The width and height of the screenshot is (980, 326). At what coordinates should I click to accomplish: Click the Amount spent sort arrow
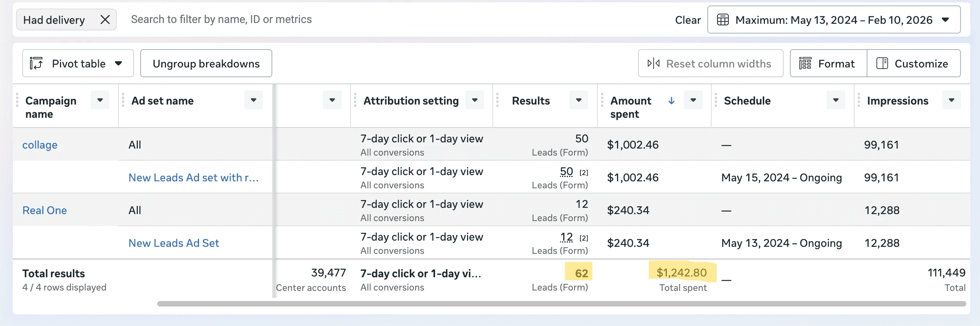(x=671, y=101)
